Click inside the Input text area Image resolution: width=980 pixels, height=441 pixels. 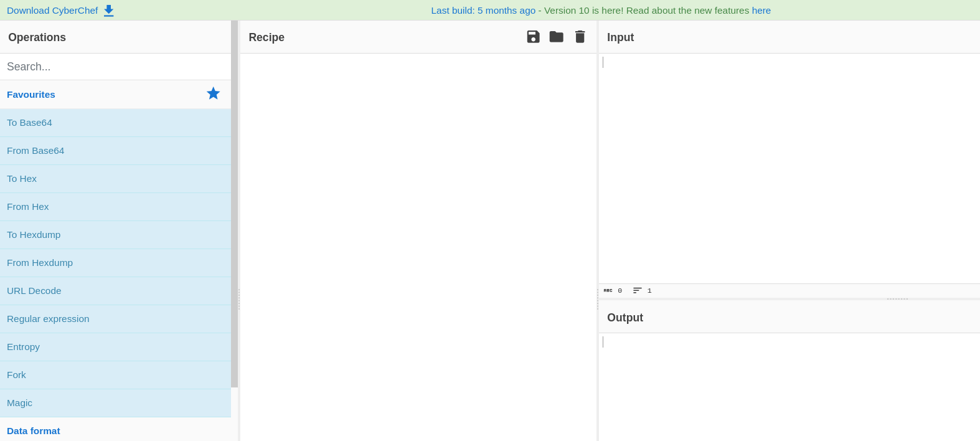[x=789, y=168]
